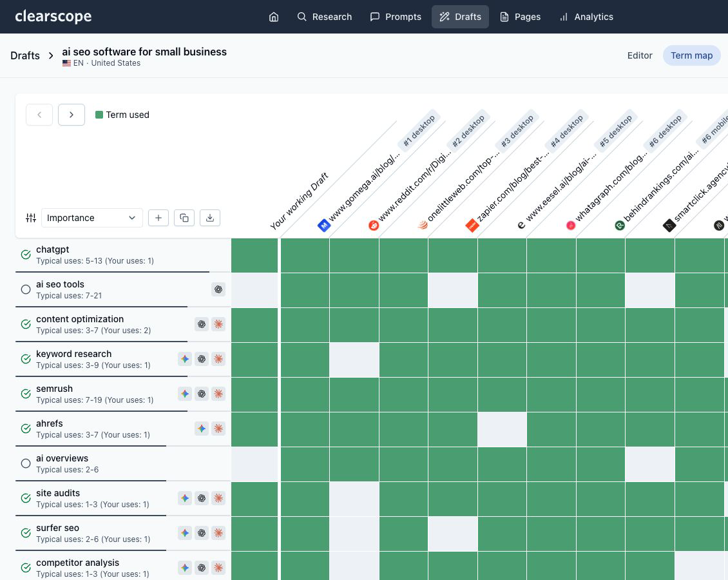Toggle the chatgpt term status check

tap(26, 255)
